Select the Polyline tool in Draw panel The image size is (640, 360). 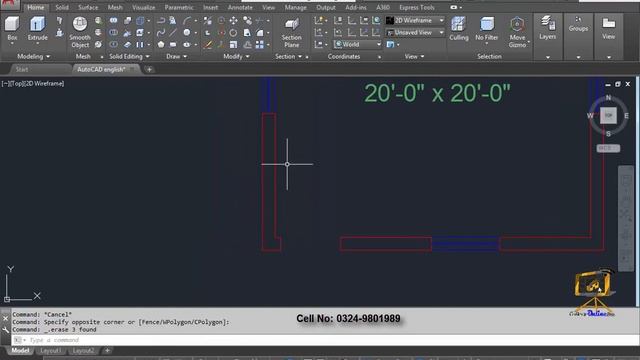click(x=161, y=20)
